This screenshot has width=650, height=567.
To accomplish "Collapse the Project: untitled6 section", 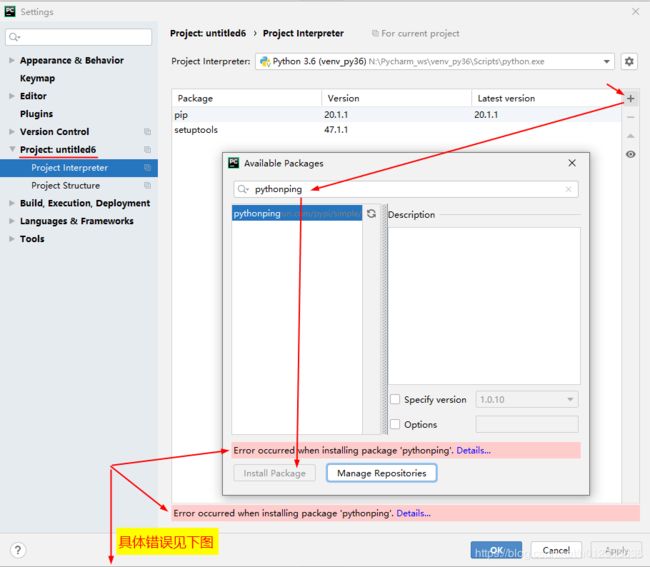I will tap(12, 149).
